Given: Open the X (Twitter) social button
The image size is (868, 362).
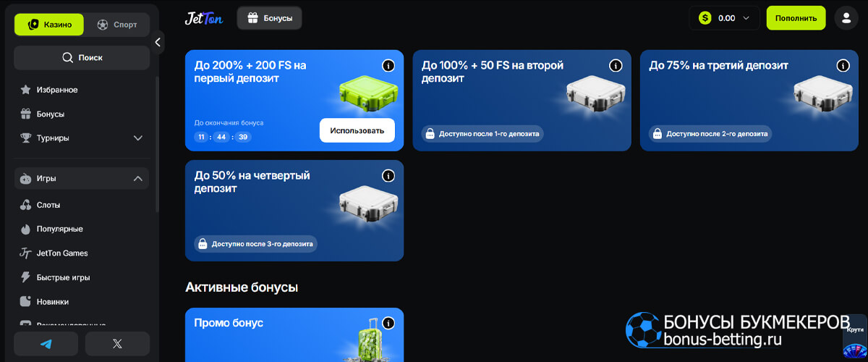Looking at the screenshot, I should click(117, 344).
